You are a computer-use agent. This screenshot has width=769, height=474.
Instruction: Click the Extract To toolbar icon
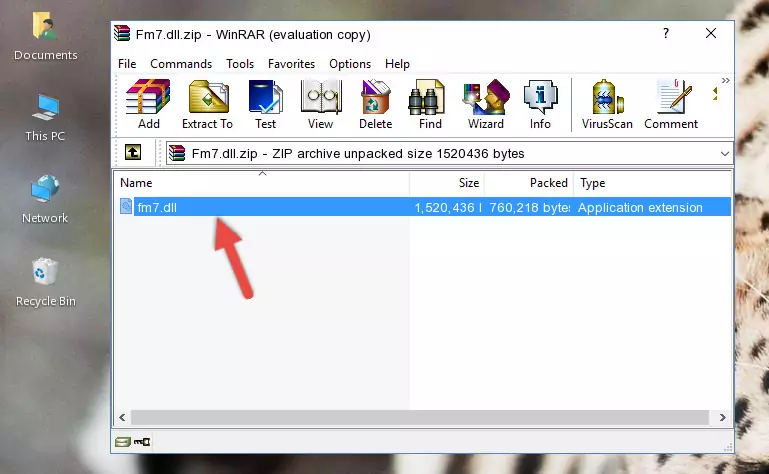coord(207,104)
